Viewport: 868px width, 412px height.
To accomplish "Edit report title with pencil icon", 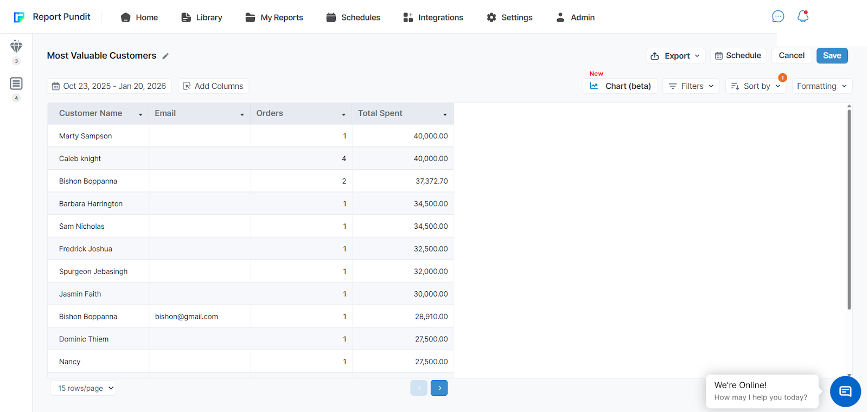I will 165,56.
